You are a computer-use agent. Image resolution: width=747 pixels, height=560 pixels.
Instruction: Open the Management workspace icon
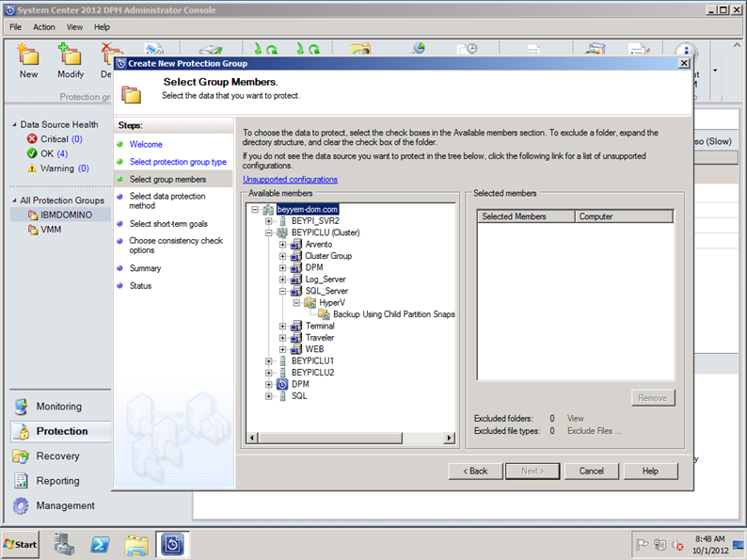coord(21,505)
